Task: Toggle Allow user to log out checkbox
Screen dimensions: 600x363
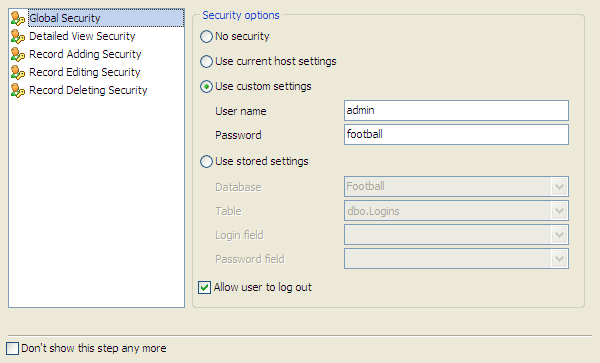Action: [x=204, y=287]
